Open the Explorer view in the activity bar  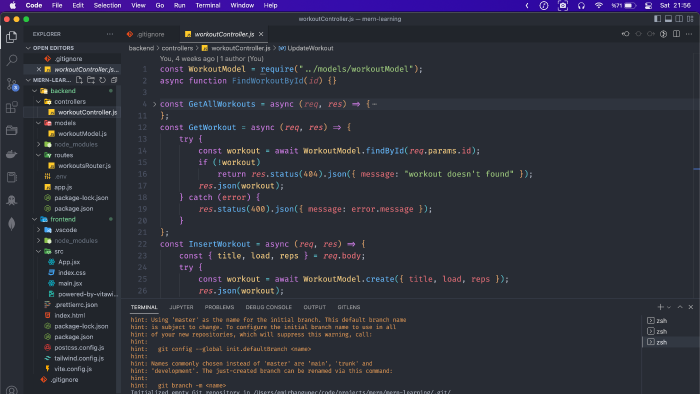pos(12,37)
